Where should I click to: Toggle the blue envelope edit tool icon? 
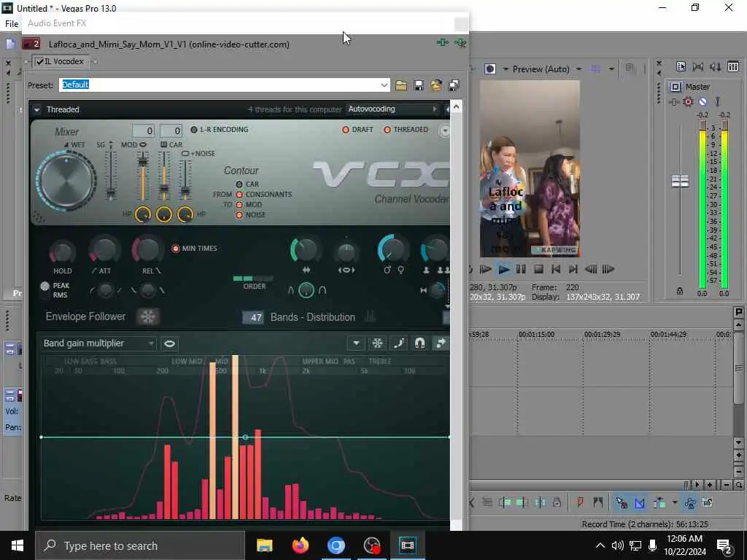[640, 502]
